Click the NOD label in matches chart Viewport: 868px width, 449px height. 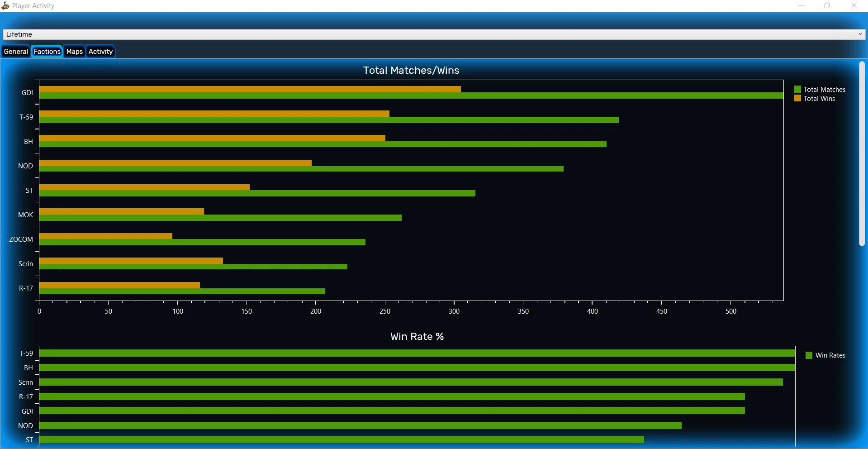pos(25,166)
